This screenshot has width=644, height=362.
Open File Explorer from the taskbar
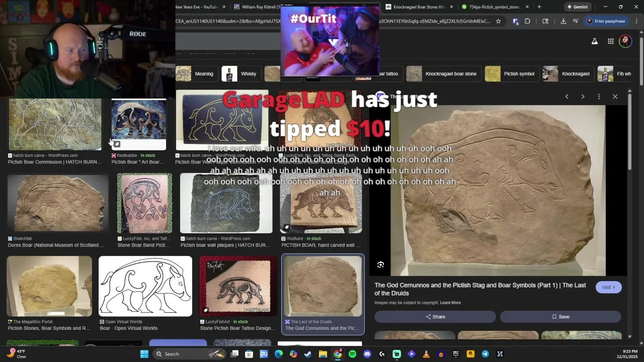(323, 354)
